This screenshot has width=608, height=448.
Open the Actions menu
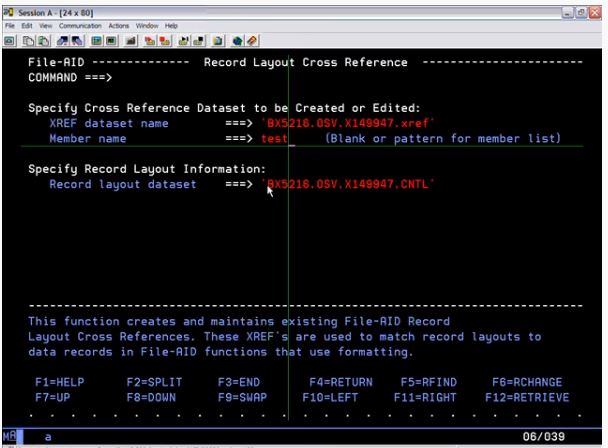tap(119, 26)
